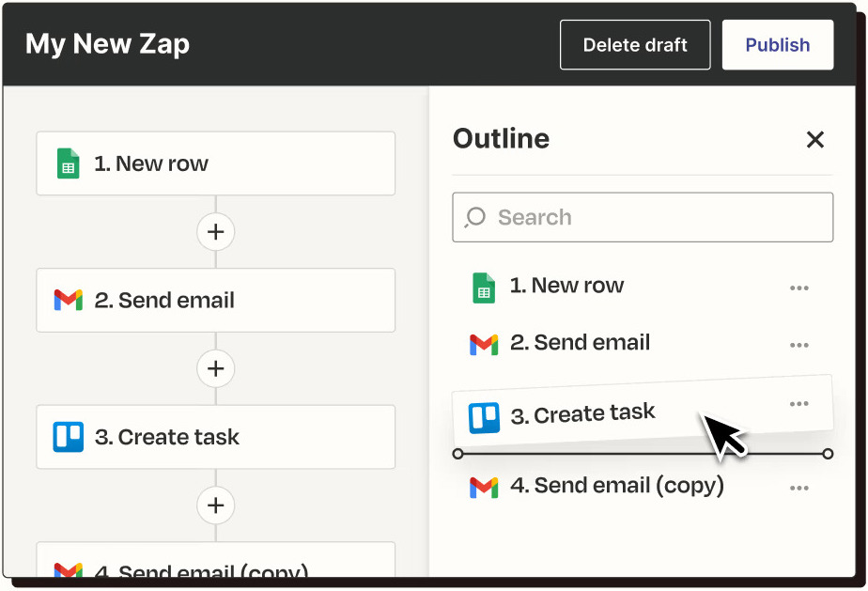Click Google Sheets icon in editor card

tap(68, 163)
